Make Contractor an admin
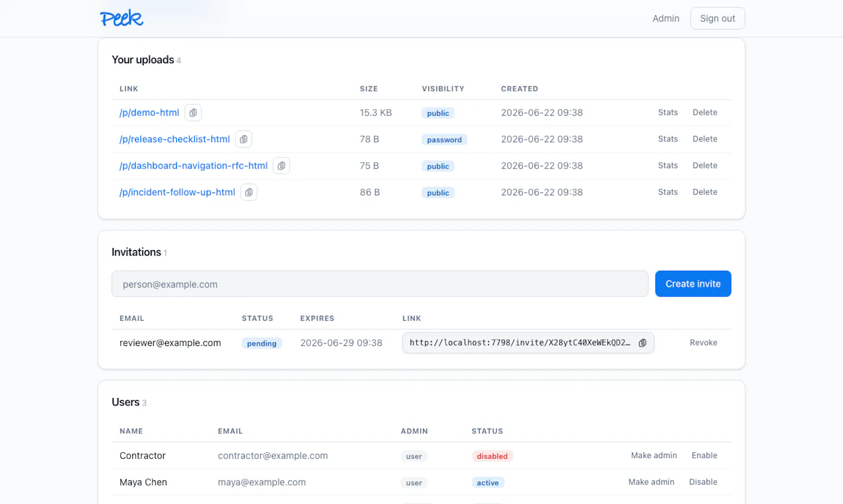Screen dimensions: 843x504 654,456
